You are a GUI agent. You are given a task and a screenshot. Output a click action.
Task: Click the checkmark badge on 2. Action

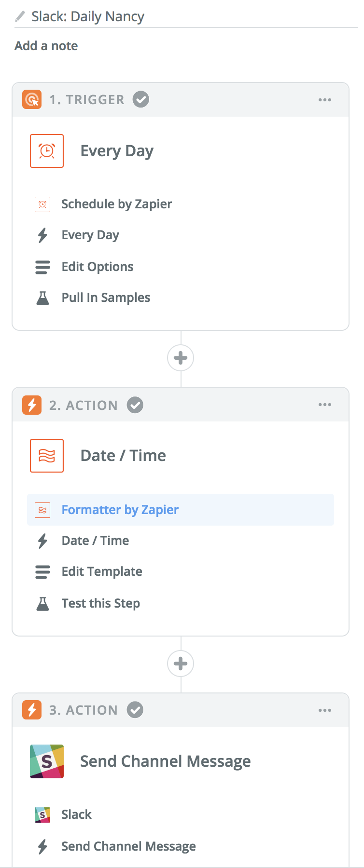point(135,405)
